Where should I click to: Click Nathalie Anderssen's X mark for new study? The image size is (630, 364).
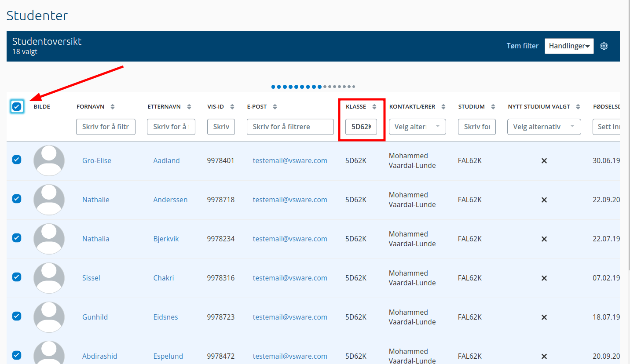point(544,200)
